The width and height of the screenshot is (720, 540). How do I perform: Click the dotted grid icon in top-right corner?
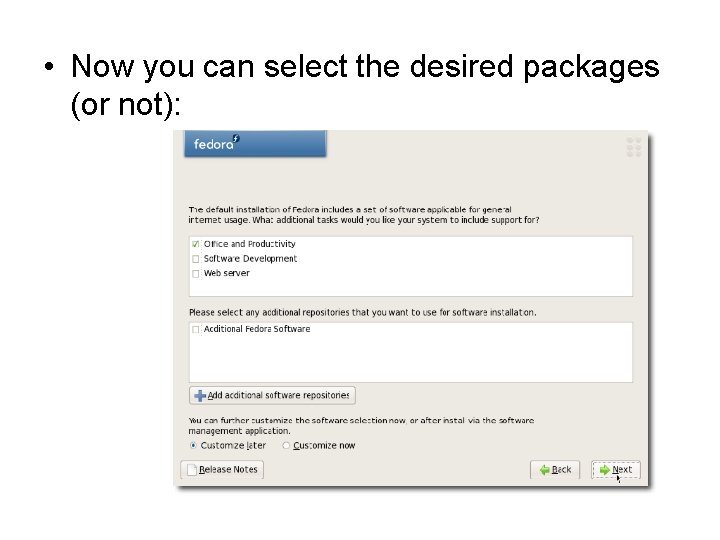coord(633,147)
